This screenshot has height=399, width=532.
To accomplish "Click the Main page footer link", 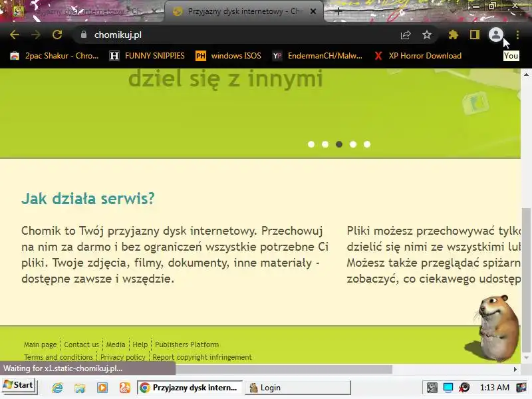I will 40,344.
